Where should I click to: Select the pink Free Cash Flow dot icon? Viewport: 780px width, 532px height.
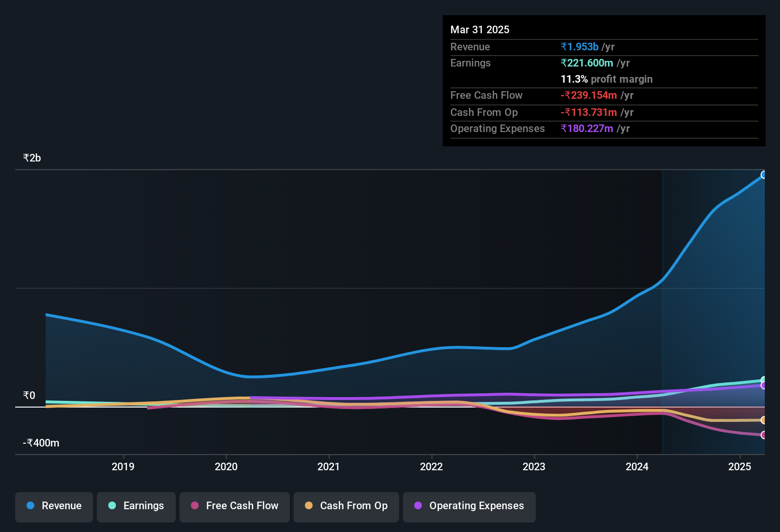pyautogui.click(x=194, y=506)
